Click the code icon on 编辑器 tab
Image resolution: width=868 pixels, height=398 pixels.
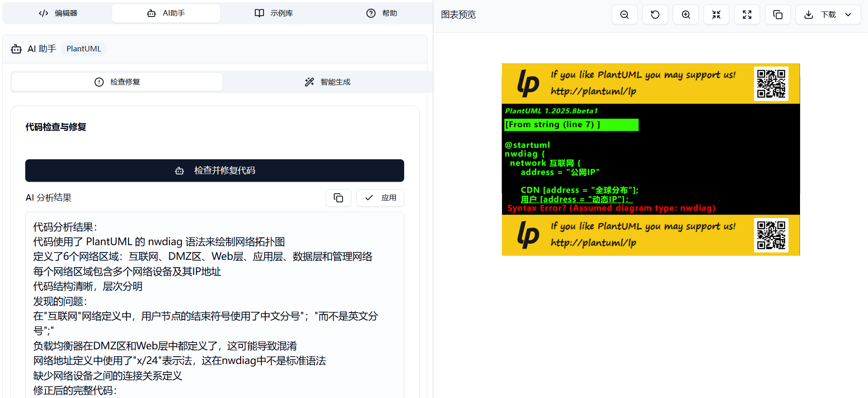pyautogui.click(x=44, y=13)
